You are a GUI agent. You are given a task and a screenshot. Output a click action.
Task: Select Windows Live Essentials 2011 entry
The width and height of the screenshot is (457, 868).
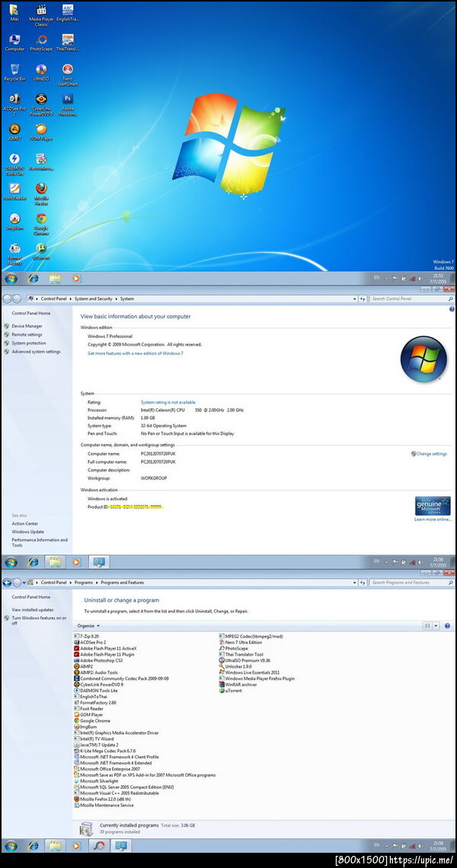point(249,672)
